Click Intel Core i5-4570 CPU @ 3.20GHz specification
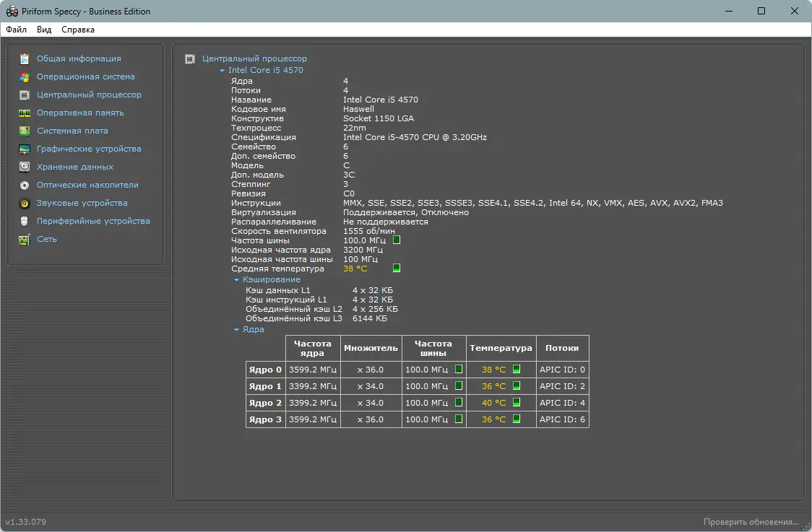The width and height of the screenshot is (812, 532). [x=415, y=137]
